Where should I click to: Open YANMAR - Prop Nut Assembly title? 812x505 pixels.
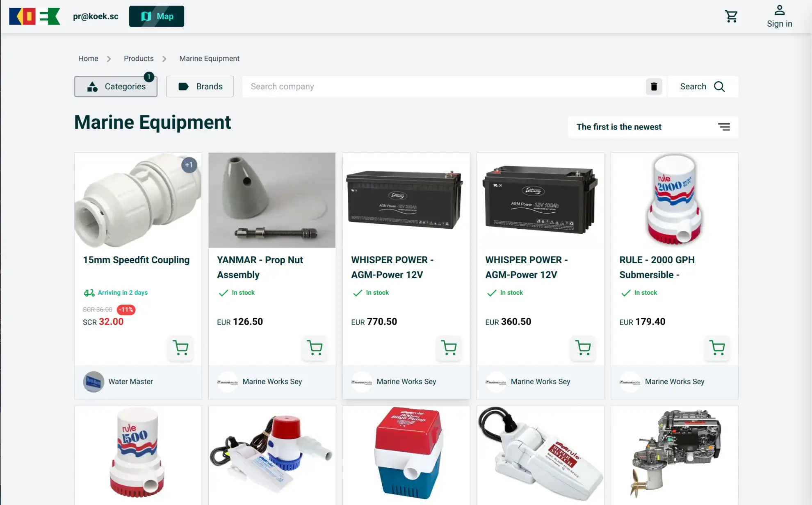point(260,267)
